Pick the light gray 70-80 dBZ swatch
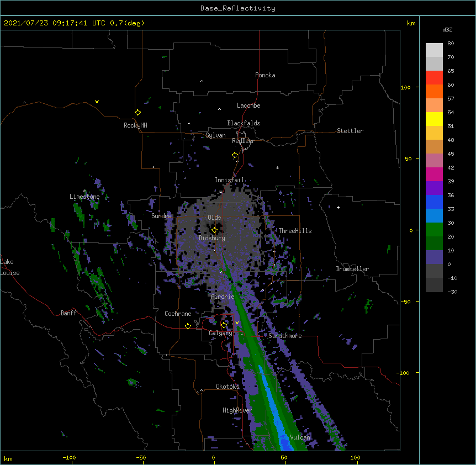This screenshot has height=465, width=476. (434, 50)
